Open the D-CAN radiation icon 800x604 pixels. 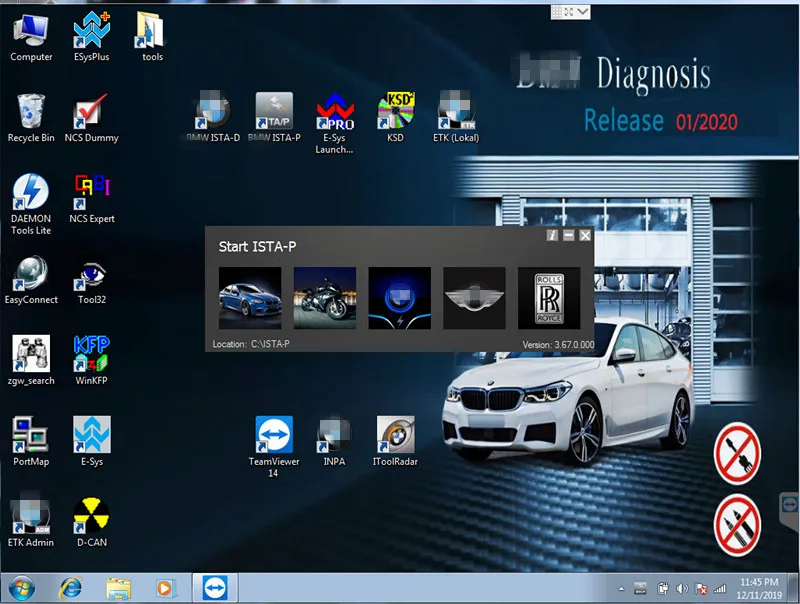point(91,521)
